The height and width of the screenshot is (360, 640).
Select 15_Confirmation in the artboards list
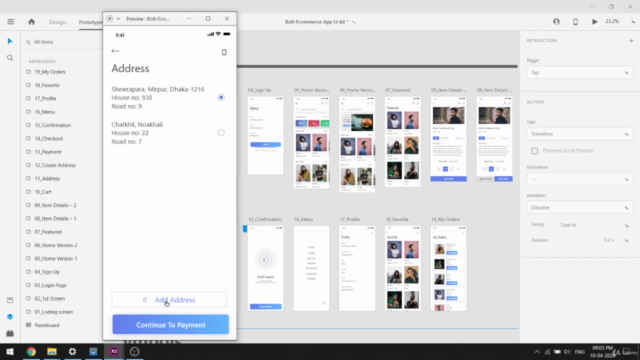[53, 125]
